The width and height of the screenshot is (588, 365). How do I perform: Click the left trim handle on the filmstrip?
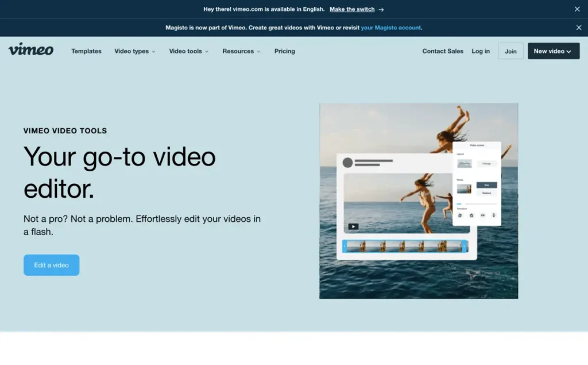[x=345, y=246]
